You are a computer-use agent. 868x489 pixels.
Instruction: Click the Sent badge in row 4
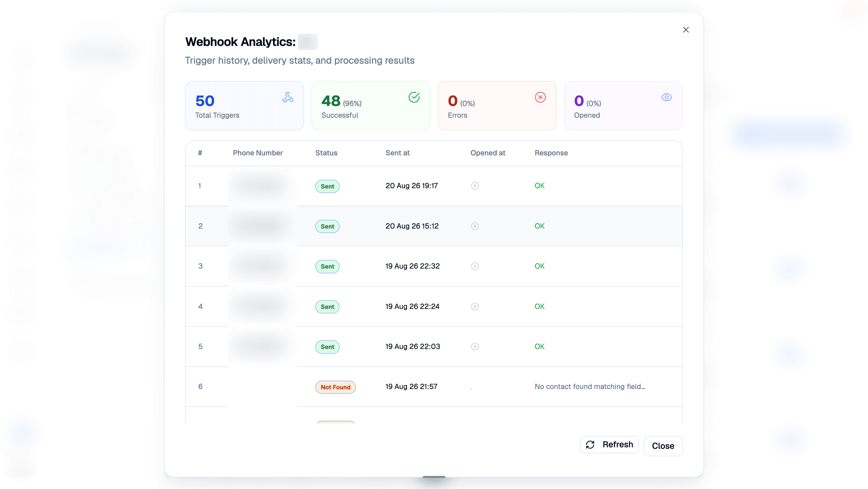pyautogui.click(x=327, y=307)
